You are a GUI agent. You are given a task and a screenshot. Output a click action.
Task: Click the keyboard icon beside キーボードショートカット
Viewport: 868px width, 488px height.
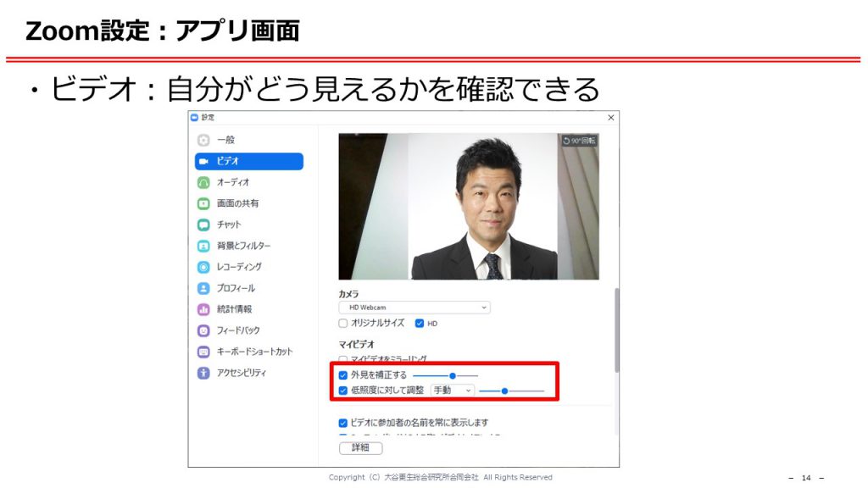(203, 352)
